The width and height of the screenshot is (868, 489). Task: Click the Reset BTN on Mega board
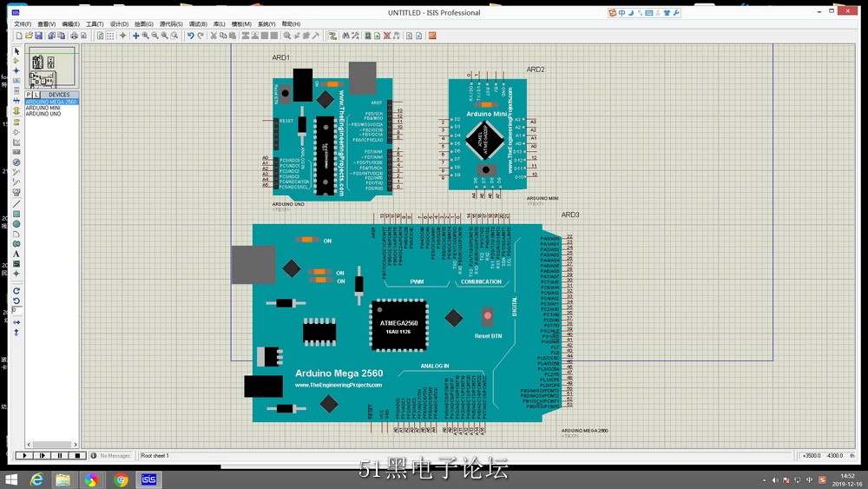click(487, 316)
